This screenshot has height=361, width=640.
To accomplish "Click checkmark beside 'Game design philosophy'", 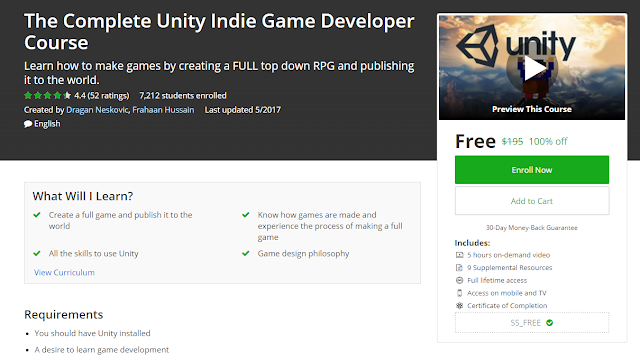I will (246, 254).
